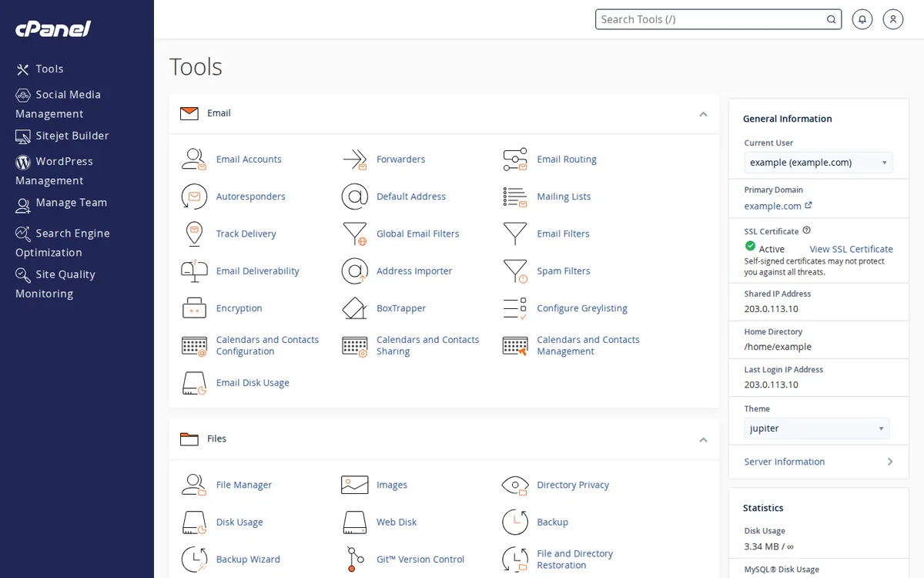Open Social Media Management in sidebar

click(59, 104)
